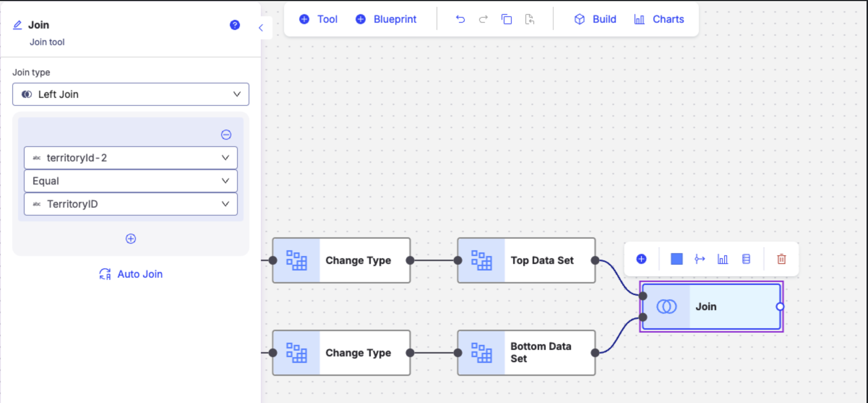
Task: Undo the last action
Action: pyautogui.click(x=460, y=19)
